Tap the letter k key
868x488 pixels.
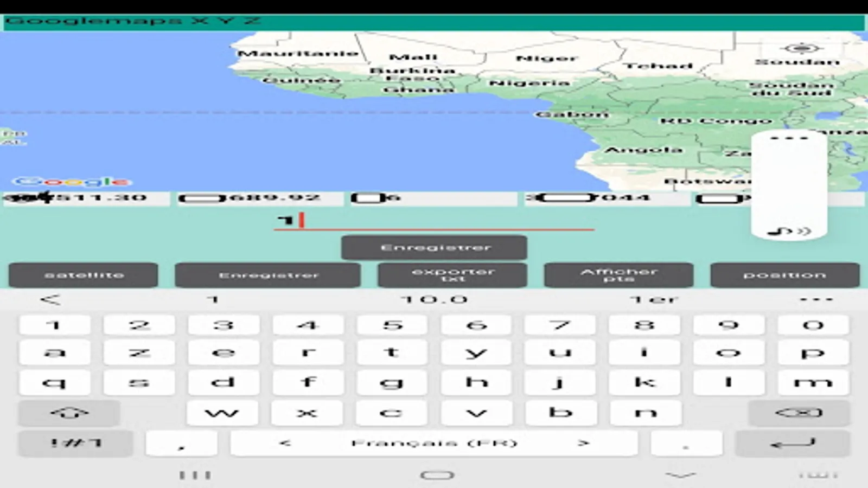[645, 383]
